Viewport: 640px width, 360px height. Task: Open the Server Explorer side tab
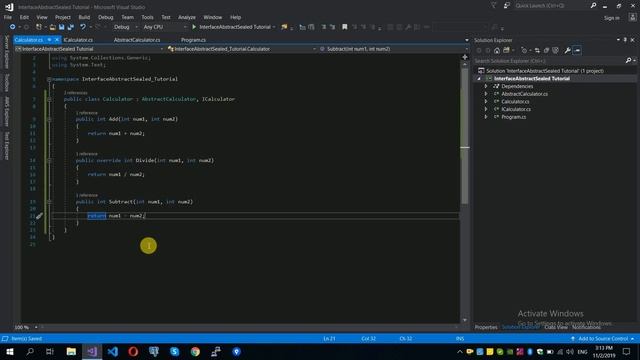pyautogui.click(x=7, y=52)
